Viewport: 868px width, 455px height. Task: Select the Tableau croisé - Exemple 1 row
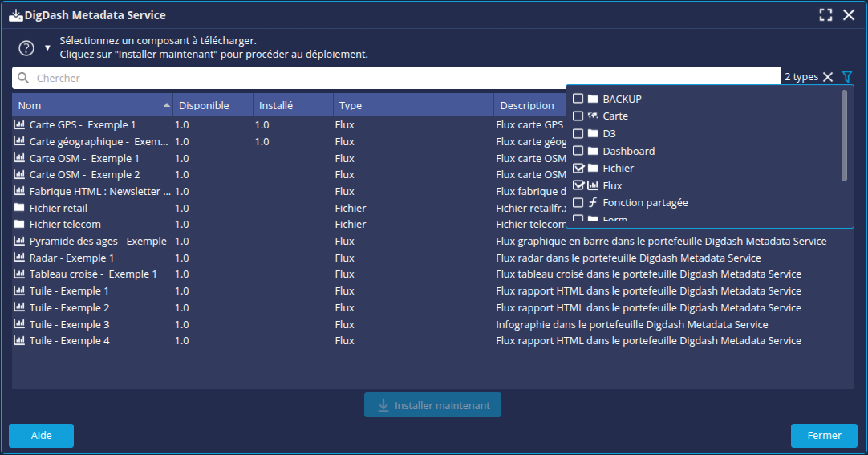[x=93, y=274]
